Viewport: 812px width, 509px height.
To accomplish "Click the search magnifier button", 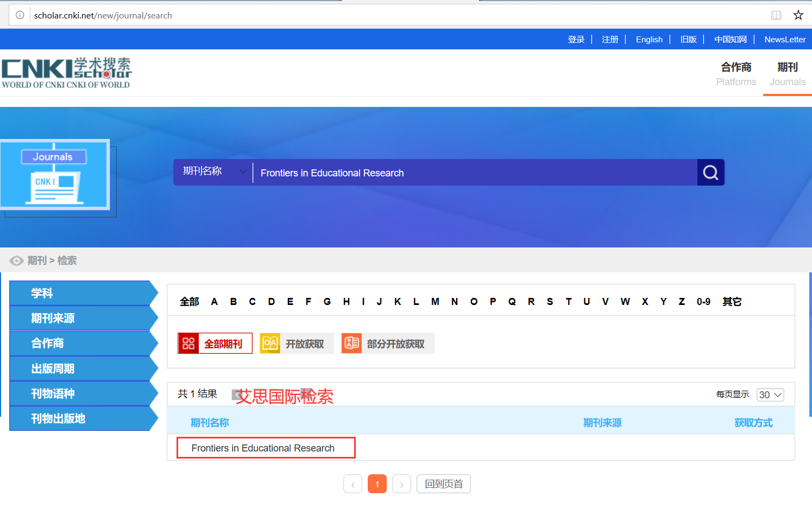I will tap(710, 173).
